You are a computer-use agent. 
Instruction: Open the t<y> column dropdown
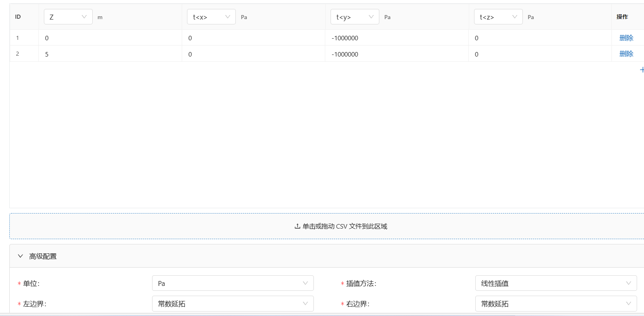pyautogui.click(x=355, y=17)
